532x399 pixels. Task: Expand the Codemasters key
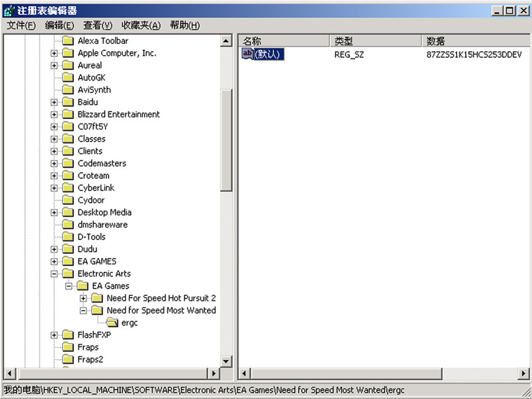pyautogui.click(x=54, y=164)
